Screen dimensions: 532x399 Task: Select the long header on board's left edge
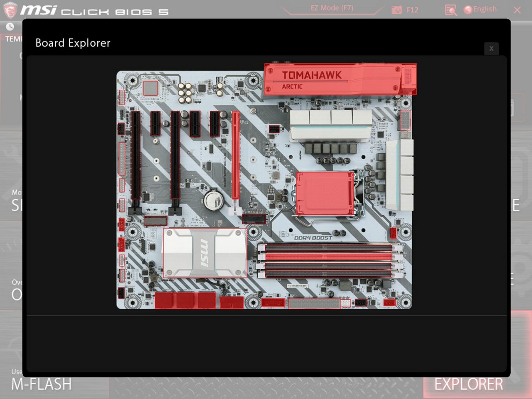tap(122, 159)
